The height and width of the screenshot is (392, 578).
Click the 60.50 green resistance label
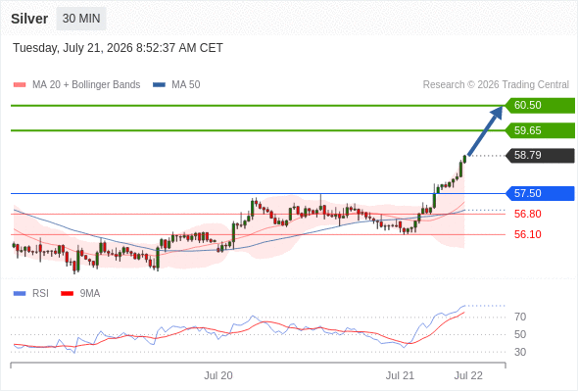tap(540, 106)
